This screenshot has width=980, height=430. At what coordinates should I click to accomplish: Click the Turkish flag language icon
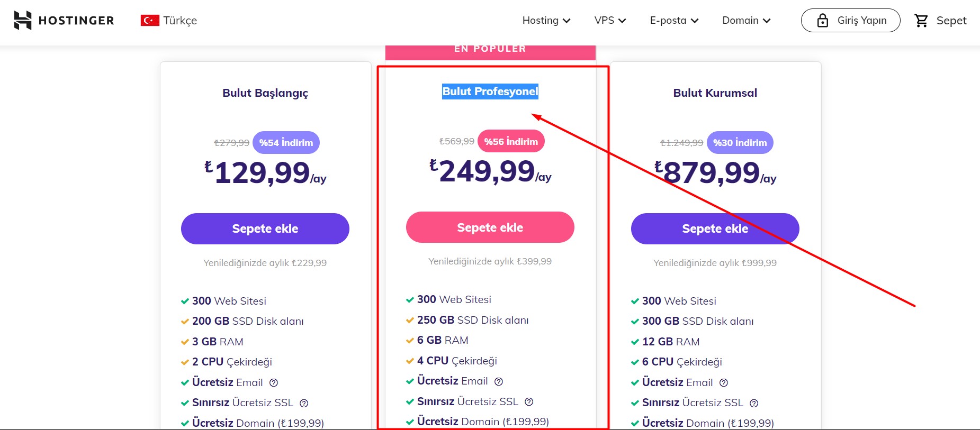pyautogui.click(x=150, y=20)
